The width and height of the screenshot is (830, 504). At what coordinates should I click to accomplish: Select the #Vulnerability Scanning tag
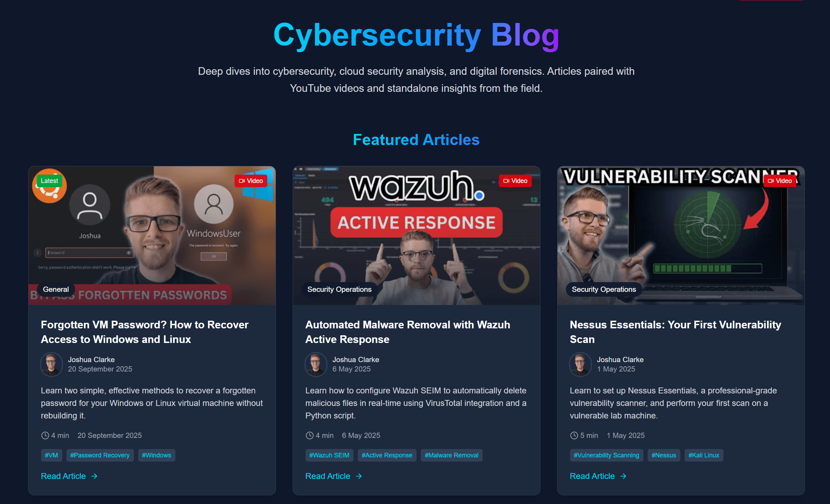(606, 455)
